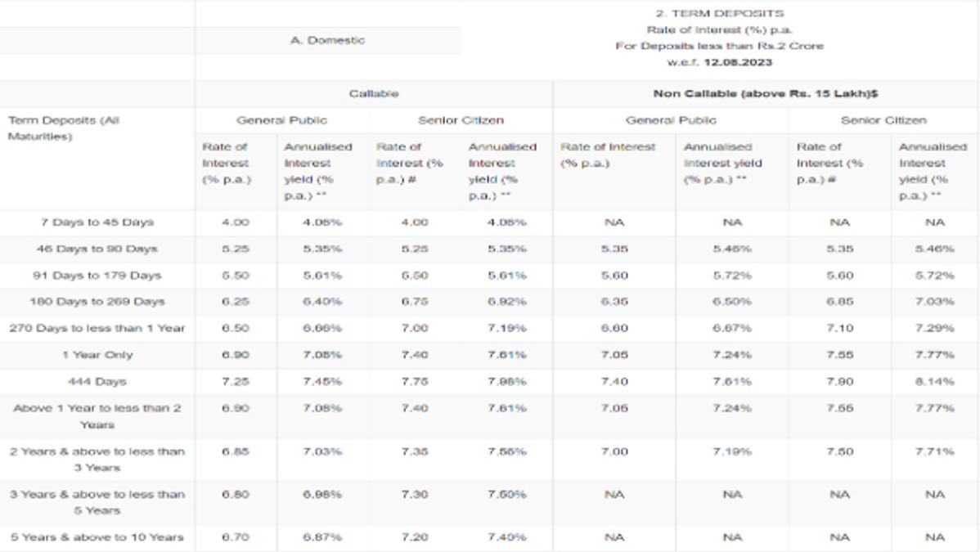This screenshot has height=552, width=980.
Task: Click 7.77% in the 1 Year Only row
Action: tap(935, 354)
